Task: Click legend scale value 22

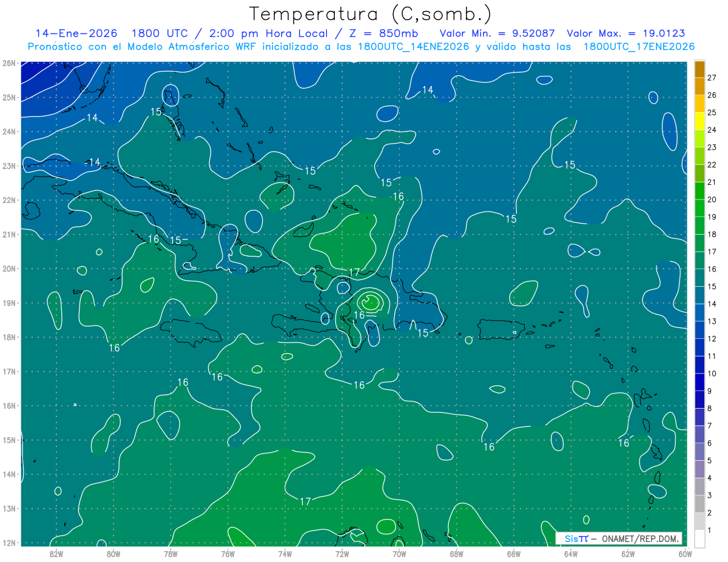Action: tap(712, 165)
